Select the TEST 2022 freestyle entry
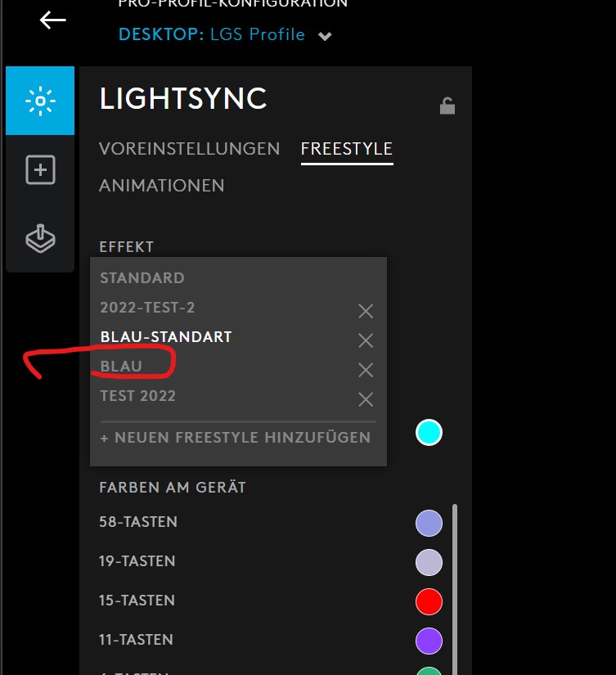This screenshot has height=675, width=616. pos(137,395)
